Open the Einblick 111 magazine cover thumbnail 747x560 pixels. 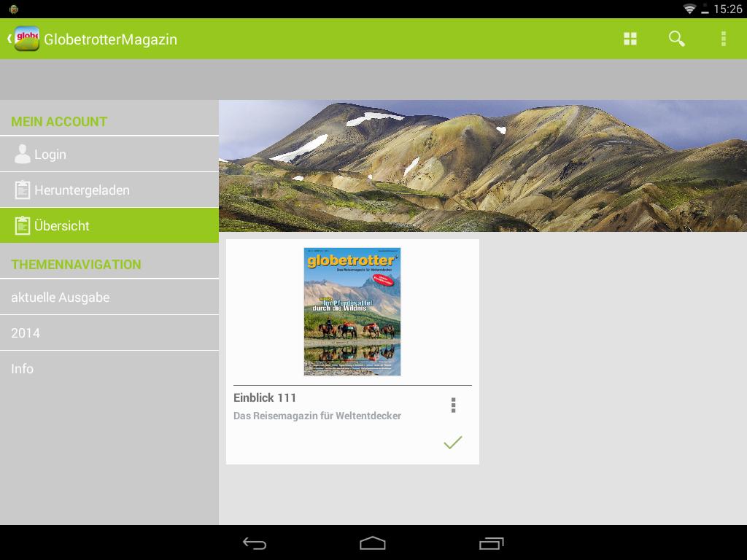pos(352,311)
